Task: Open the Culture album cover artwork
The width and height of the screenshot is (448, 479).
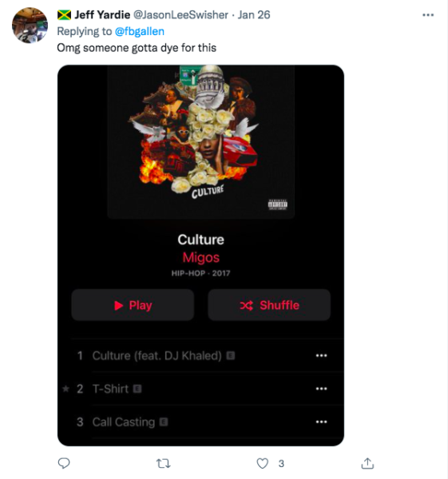Action: point(200,142)
